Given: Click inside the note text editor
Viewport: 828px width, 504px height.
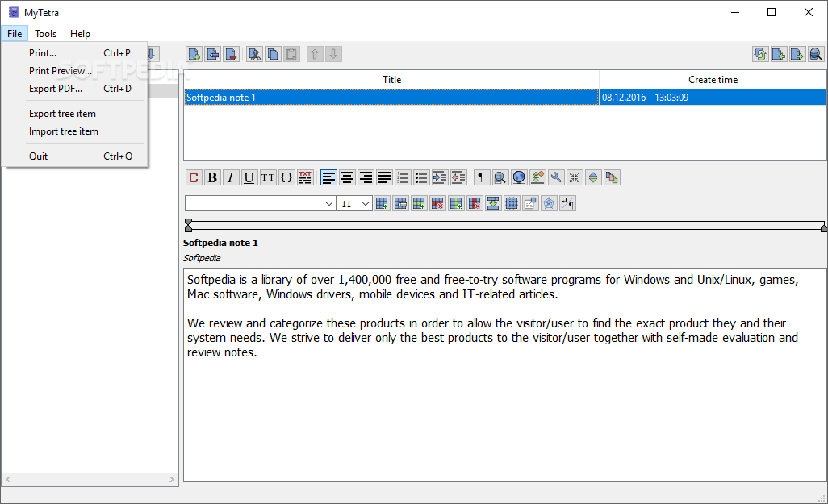Looking at the screenshot, I should tap(505, 375).
